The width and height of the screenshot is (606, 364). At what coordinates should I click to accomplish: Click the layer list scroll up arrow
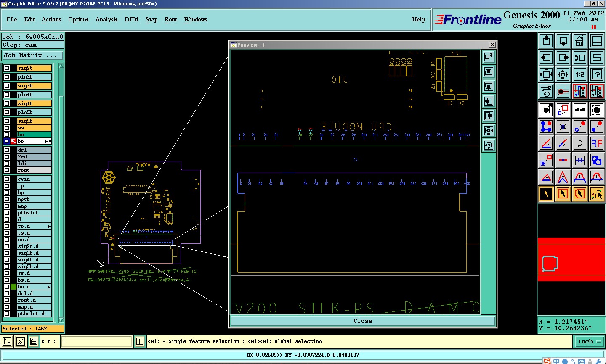click(x=61, y=66)
